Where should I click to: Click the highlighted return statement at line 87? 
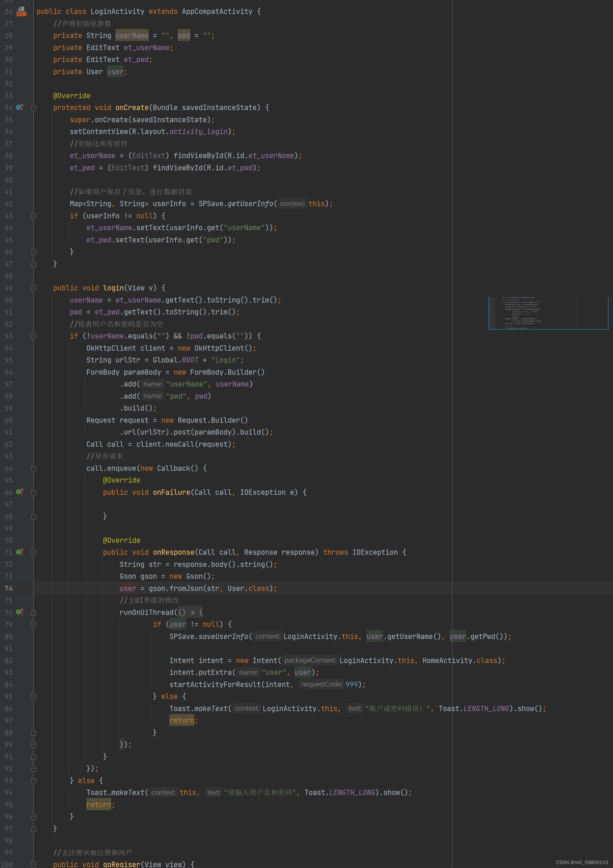coord(182,721)
